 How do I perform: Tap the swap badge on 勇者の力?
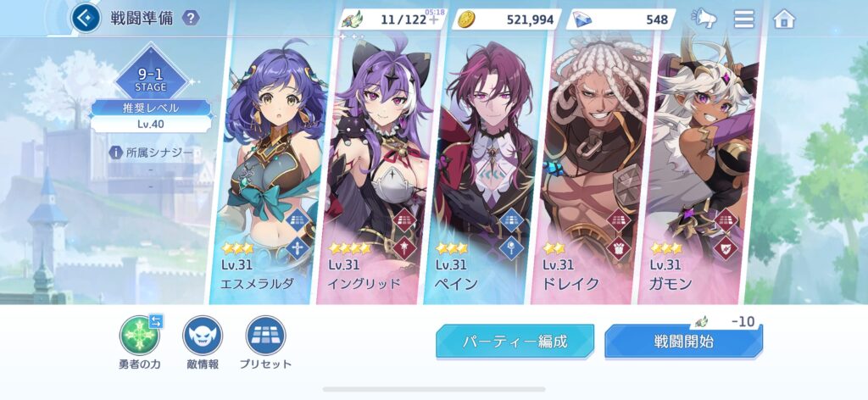point(156,321)
